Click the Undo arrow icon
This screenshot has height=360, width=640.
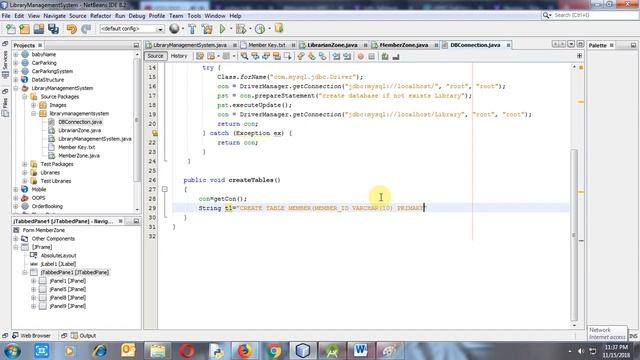(72, 29)
